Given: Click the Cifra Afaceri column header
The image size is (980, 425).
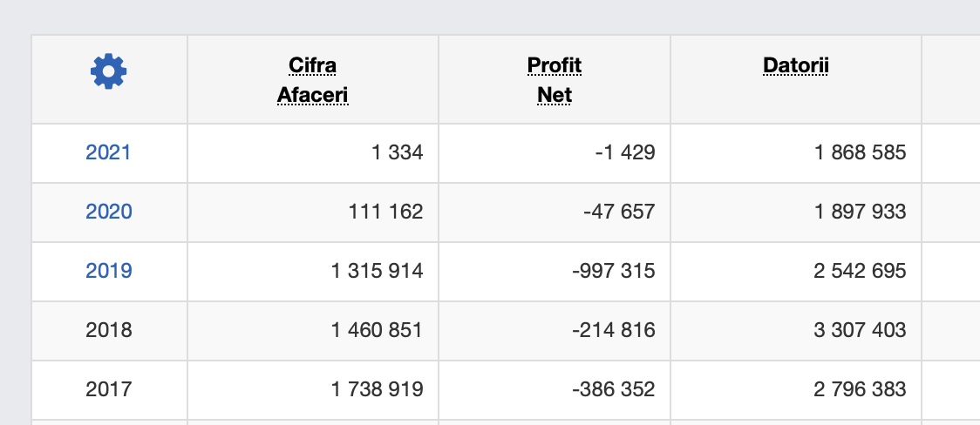Looking at the screenshot, I should pos(312,80).
